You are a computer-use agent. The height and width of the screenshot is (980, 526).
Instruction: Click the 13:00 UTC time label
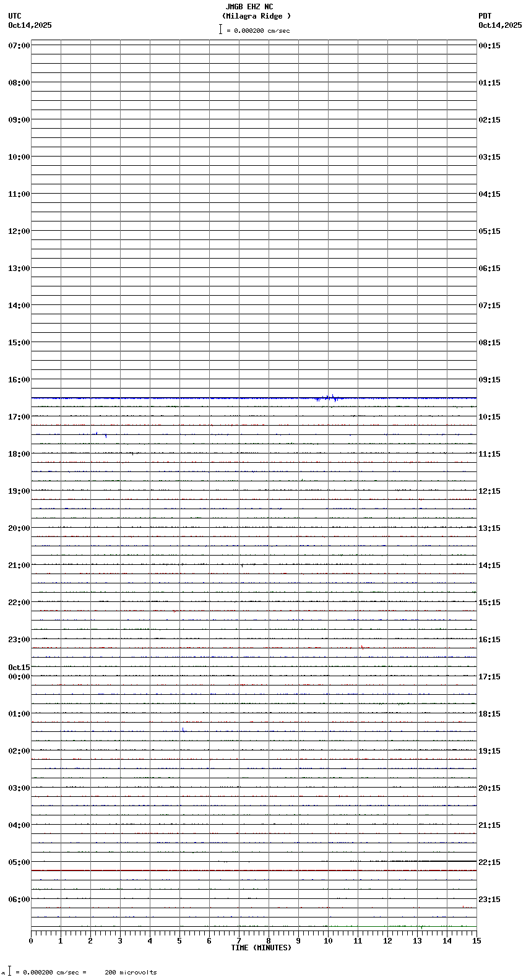(19, 269)
